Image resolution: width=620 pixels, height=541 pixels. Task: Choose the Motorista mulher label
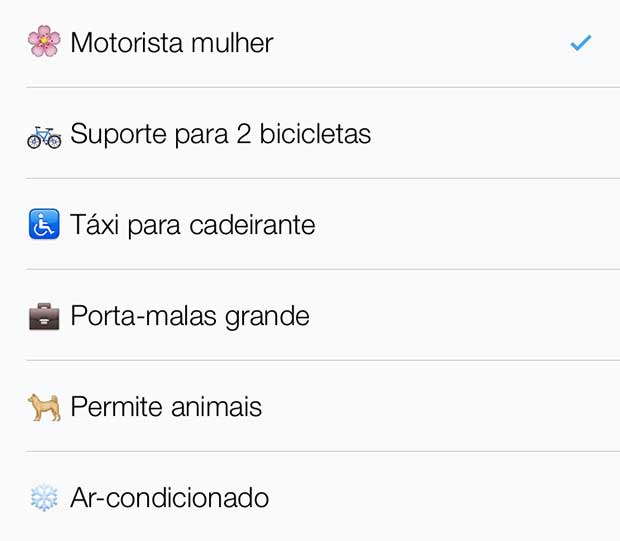point(172,43)
